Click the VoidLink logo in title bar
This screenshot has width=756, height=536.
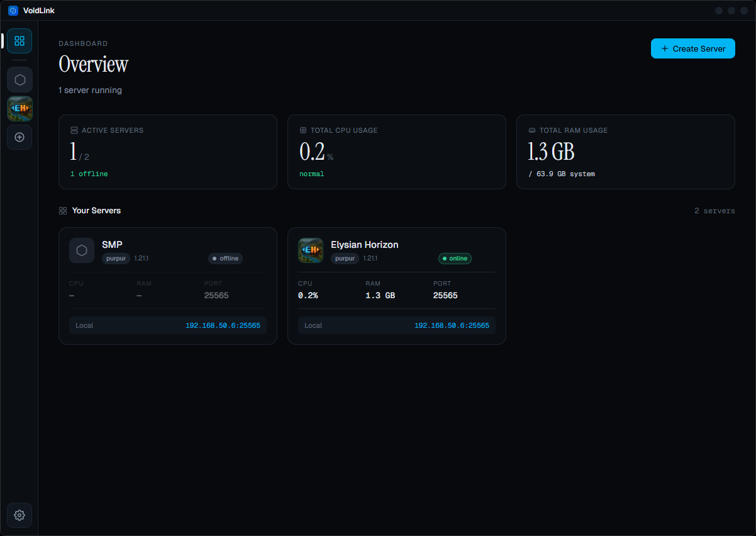click(13, 11)
